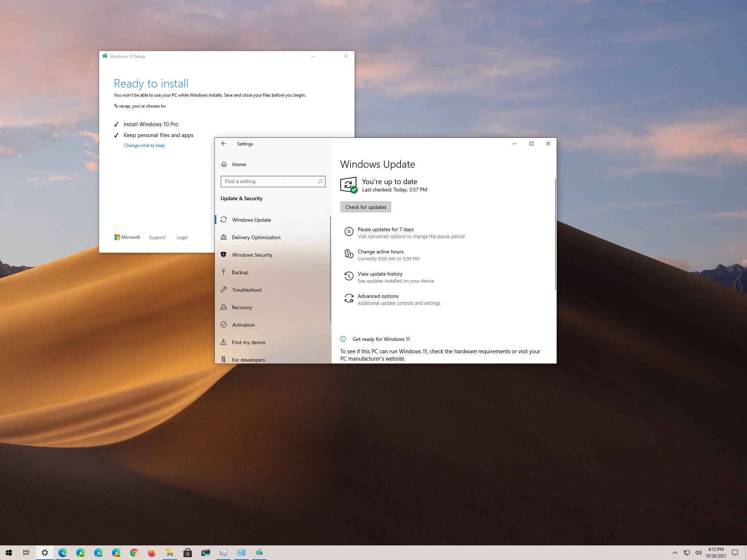This screenshot has height=560, width=747.
Task: Go back using the Settings back arrow
Action: 224,144
